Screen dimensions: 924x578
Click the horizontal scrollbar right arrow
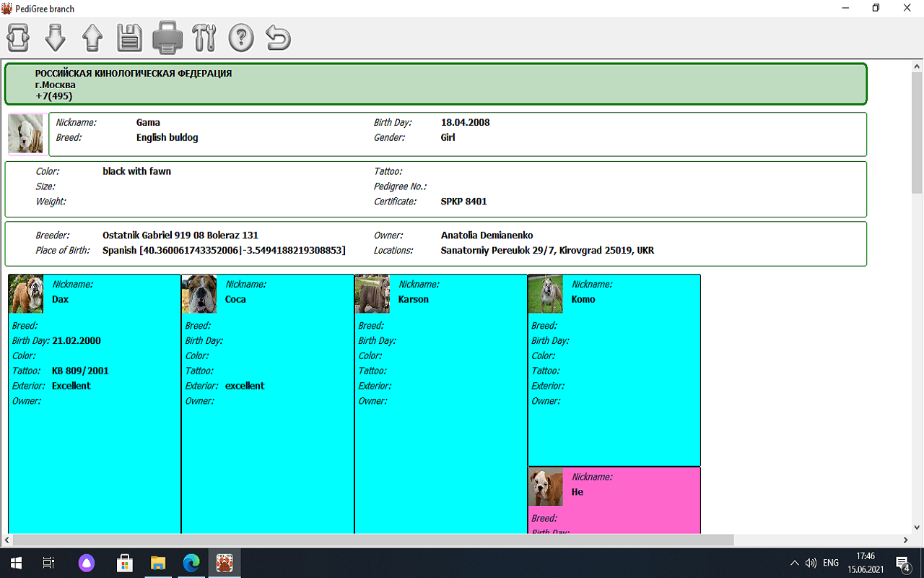pos(905,540)
